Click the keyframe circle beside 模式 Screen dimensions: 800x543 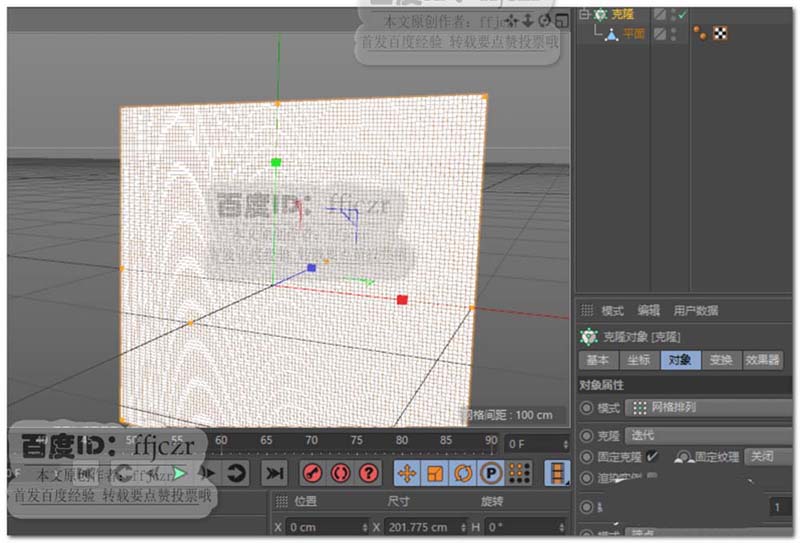click(x=586, y=408)
